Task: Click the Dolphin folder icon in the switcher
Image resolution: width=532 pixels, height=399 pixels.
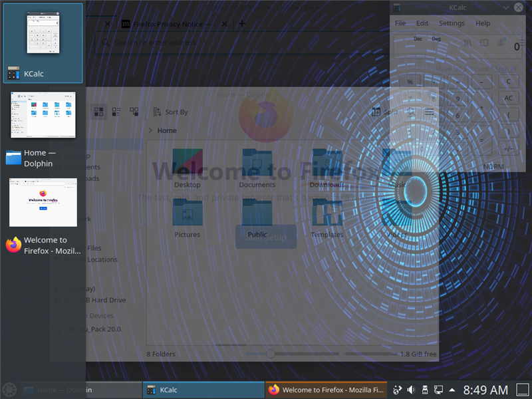Action: tap(13, 158)
